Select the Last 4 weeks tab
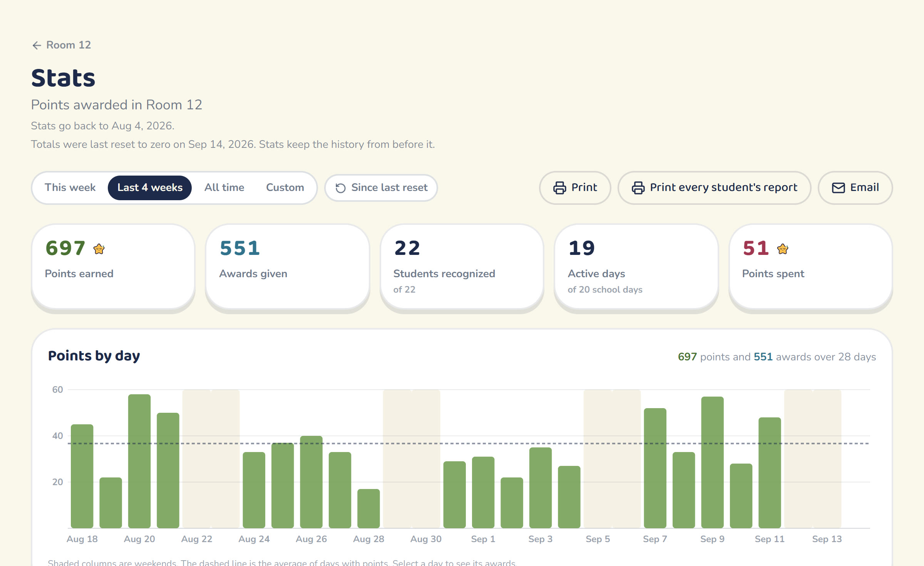This screenshot has width=924, height=566. [x=150, y=188]
